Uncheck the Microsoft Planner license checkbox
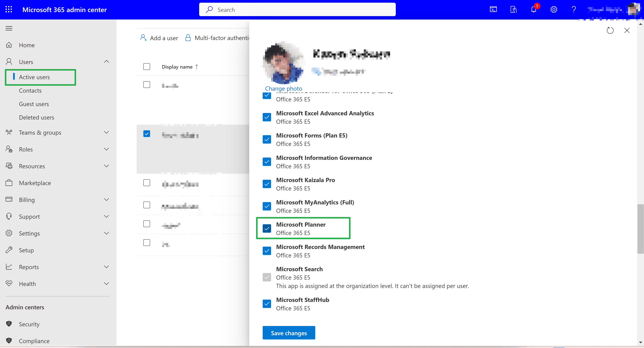This screenshot has height=348, width=644. (x=267, y=228)
